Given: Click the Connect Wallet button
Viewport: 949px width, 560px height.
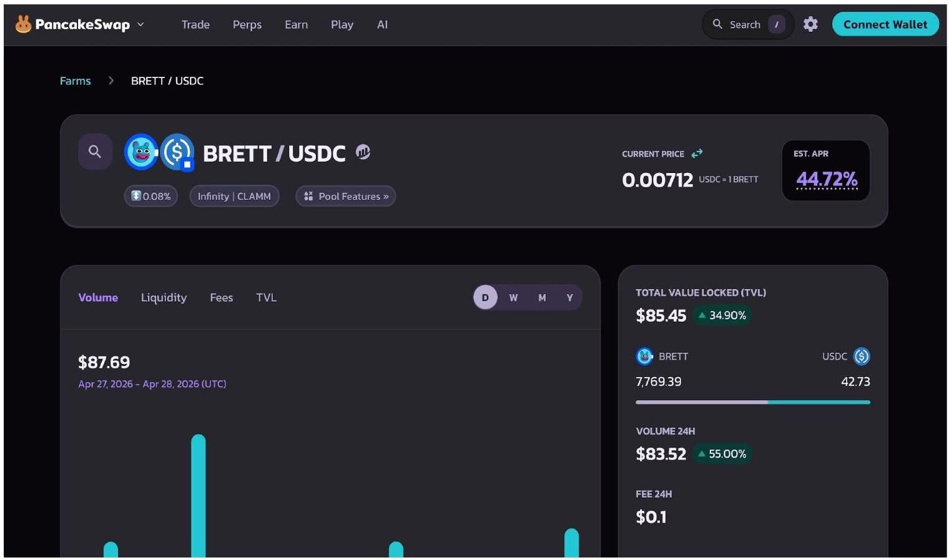Looking at the screenshot, I should 885,24.
